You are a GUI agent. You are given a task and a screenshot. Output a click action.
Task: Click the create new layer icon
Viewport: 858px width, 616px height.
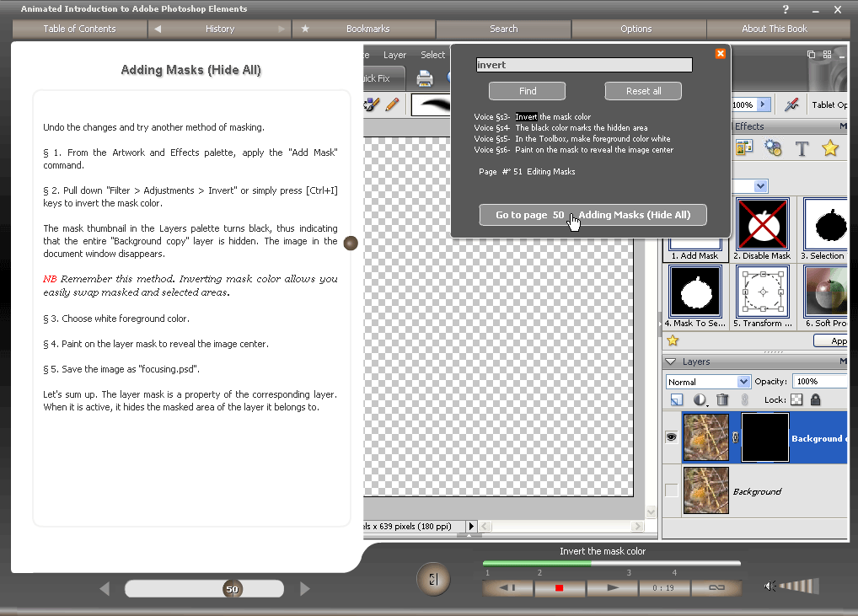coord(676,400)
